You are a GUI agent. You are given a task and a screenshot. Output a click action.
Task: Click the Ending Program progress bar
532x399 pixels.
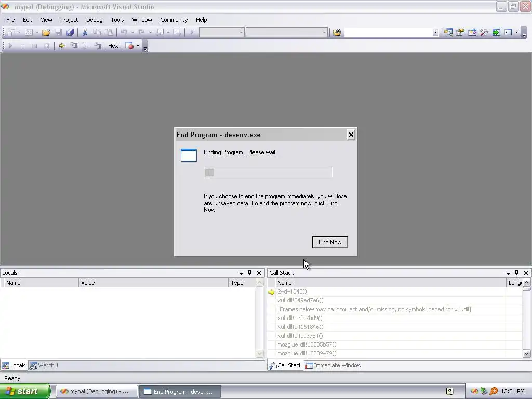tap(268, 172)
